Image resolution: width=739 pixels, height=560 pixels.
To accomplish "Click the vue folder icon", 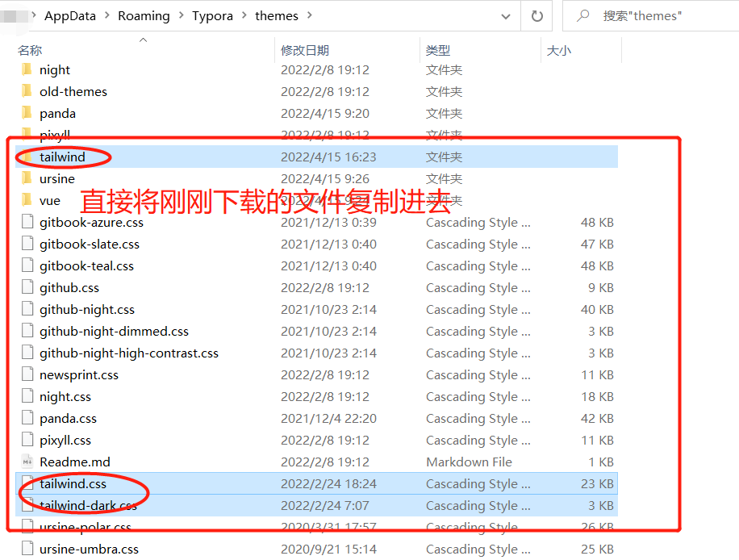I will 27,200.
